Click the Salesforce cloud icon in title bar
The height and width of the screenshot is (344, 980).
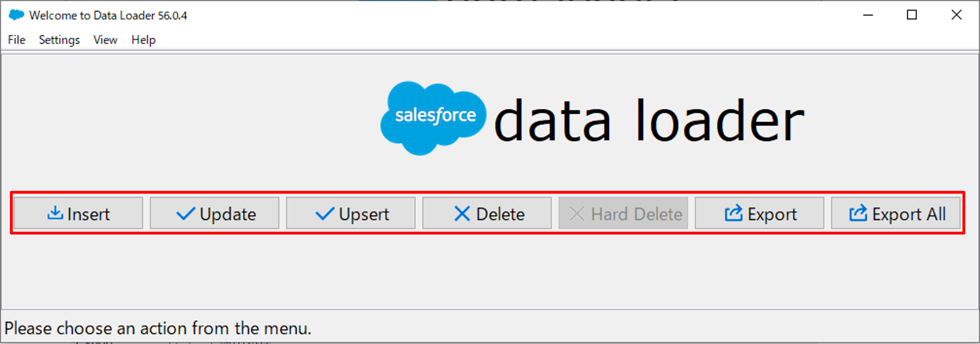tap(16, 15)
